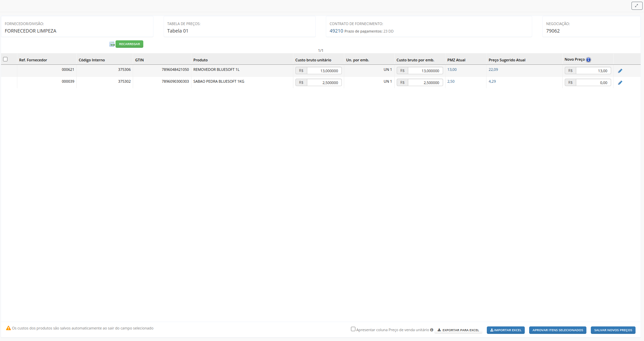The height and width of the screenshot is (341, 644).
Task: Click Salvar Novos Preços button
Action: (613, 330)
